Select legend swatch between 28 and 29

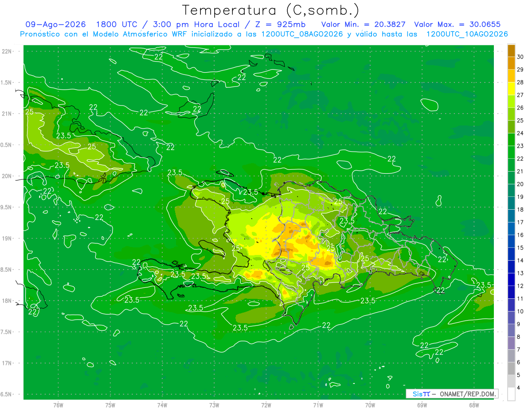pos(511,76)
